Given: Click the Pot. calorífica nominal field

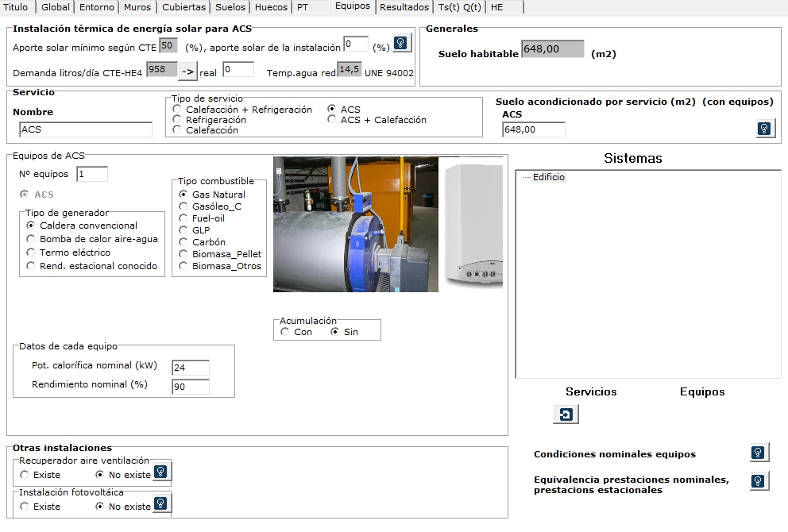Looking at the screenshot, I should [x=191, y=368].
